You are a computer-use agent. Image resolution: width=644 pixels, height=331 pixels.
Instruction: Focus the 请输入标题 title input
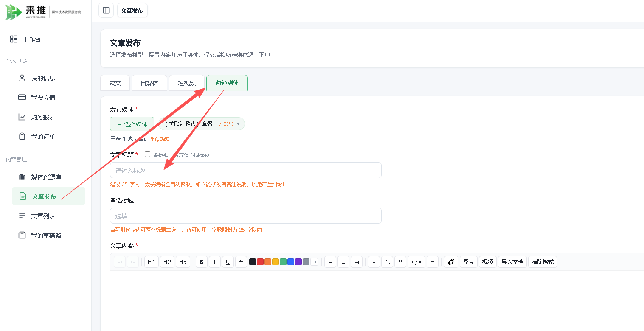[x=245, y=170]
